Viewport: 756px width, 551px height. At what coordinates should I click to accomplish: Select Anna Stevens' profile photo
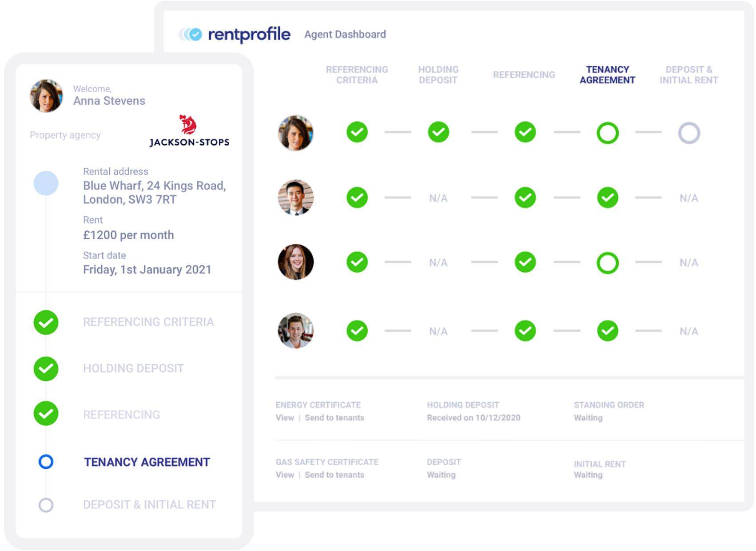click(x=46, y=96)
